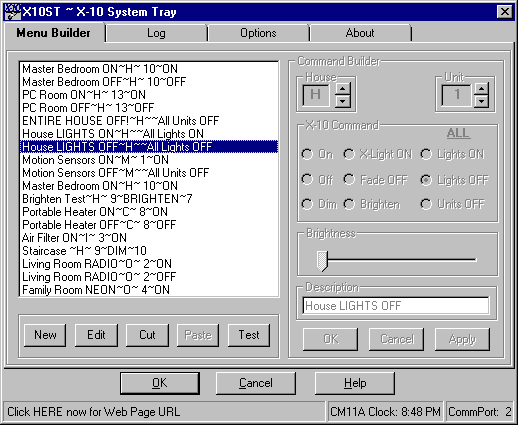Click OK in Command Builder
Image resolution: width=518 pixels, height=425 pixels.
(330, 339)
